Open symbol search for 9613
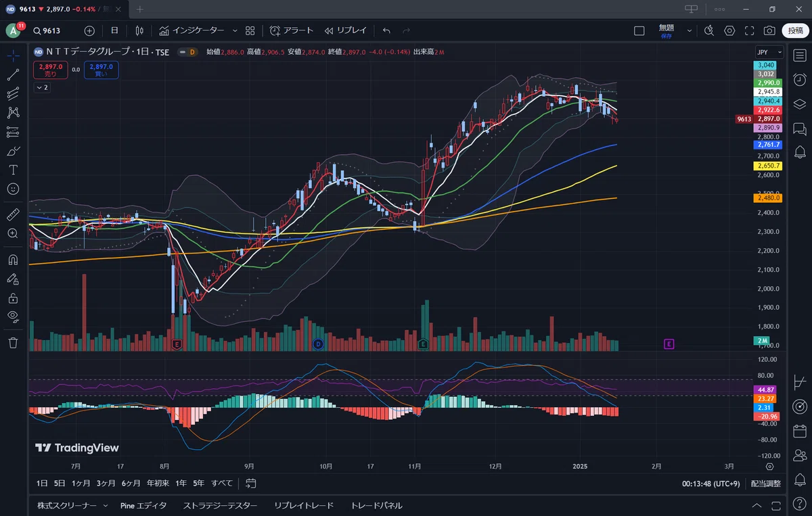 click(47, 30)
